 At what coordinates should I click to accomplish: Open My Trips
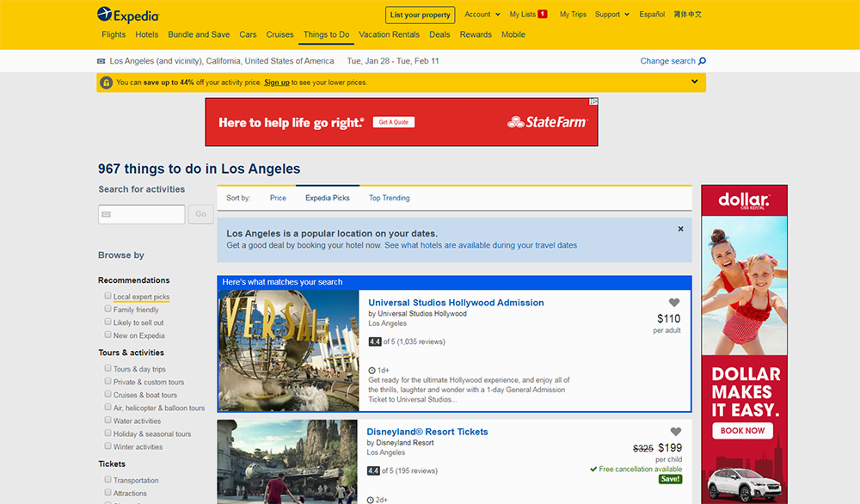[x=573, y=15]
